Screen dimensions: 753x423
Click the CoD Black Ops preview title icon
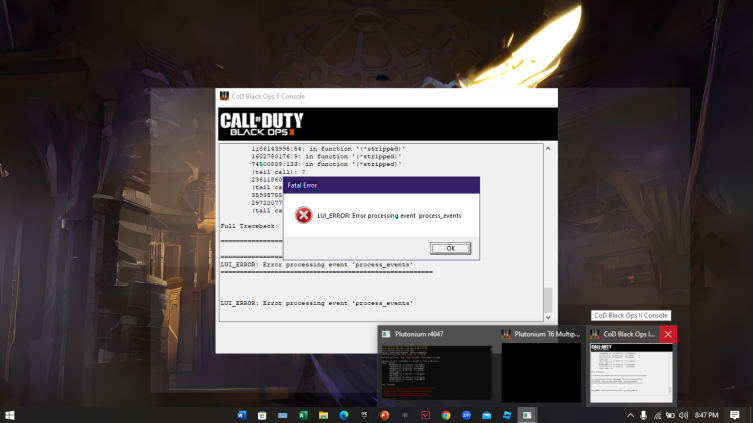[595, 334]
